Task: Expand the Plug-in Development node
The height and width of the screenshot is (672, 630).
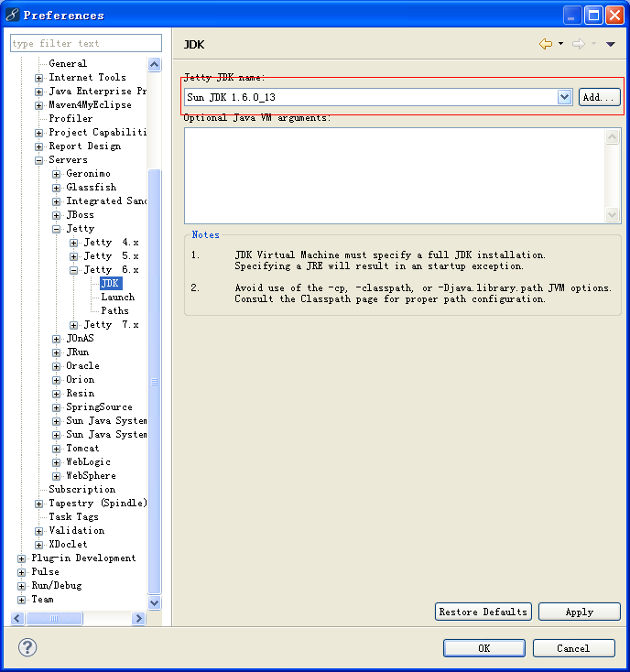Action: pos(21,558)
